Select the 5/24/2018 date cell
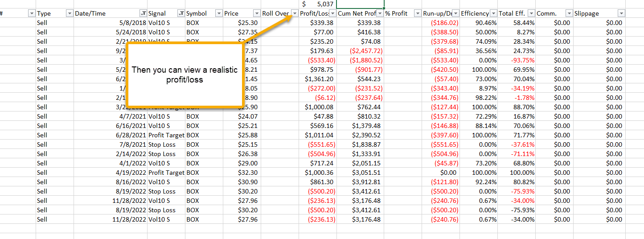 pos(110,32)
